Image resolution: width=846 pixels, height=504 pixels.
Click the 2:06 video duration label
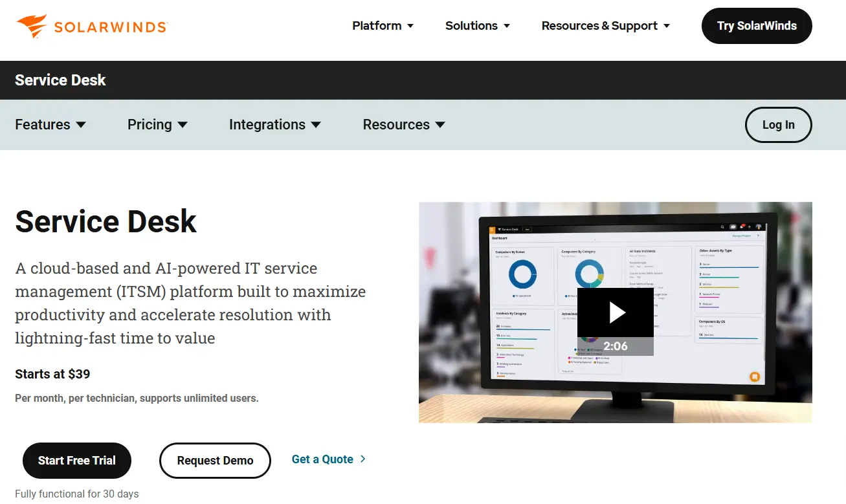coord(616,346)
